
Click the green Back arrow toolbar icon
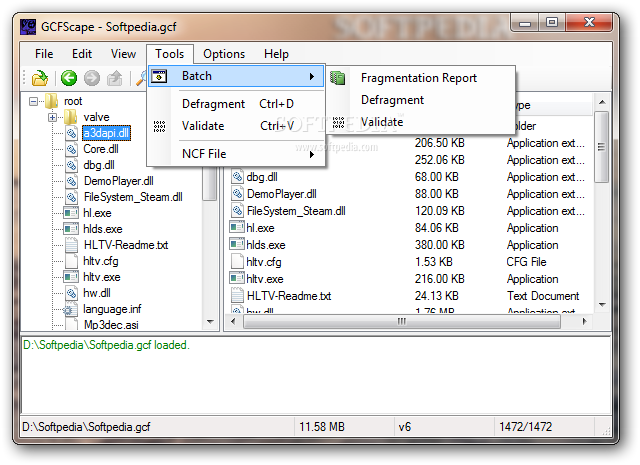[69, 78]
